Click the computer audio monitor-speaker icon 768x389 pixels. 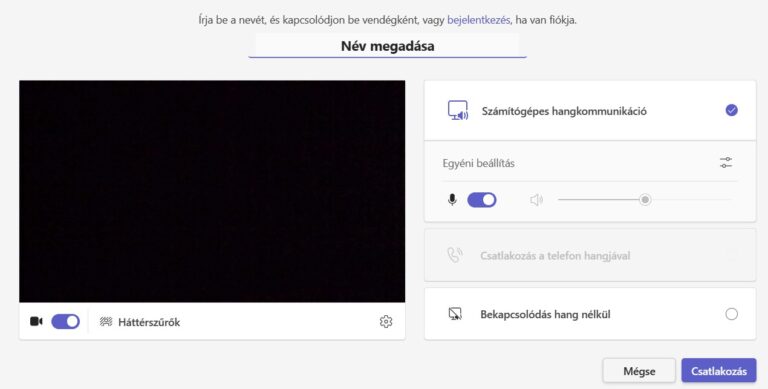(x=458, y=111)
